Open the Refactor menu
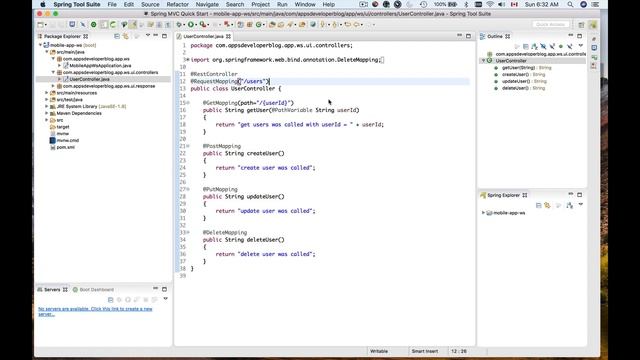The image size is (640, 360). pos(178,4)
